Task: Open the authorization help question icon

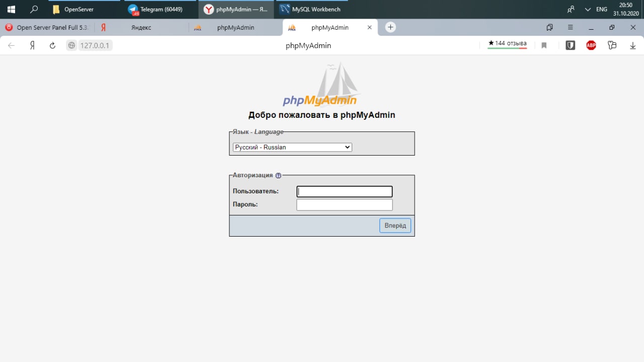Action: (x=278, y=175)
